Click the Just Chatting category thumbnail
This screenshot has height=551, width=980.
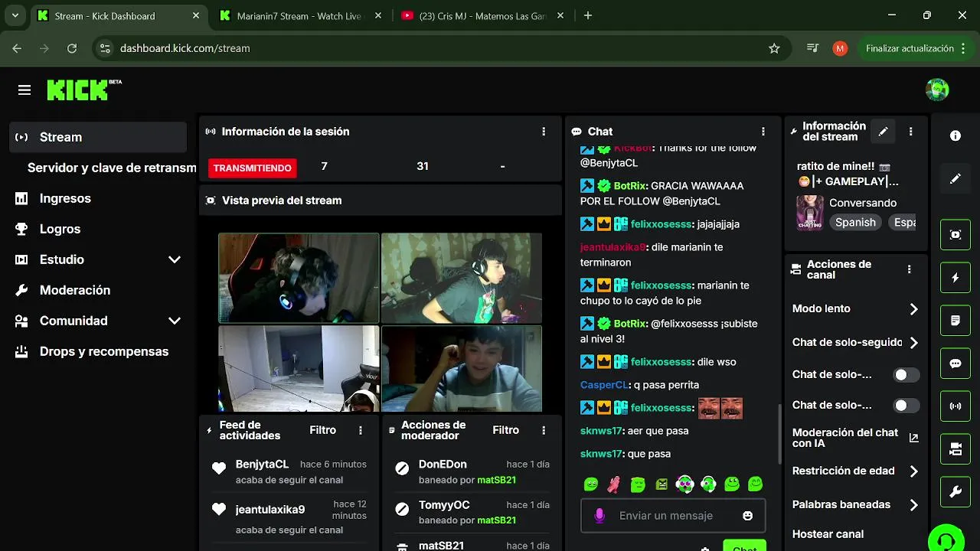(x=810, y=213)
